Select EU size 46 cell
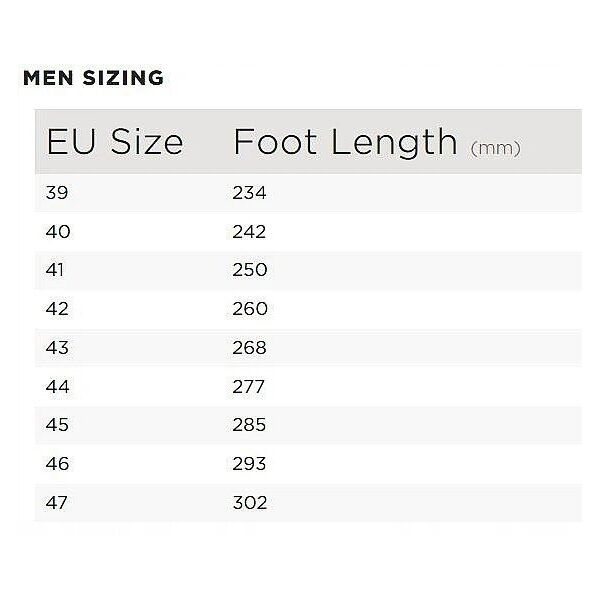Image resolution: width=600 pixels, height=600 pixels. (x=57, y=464)
